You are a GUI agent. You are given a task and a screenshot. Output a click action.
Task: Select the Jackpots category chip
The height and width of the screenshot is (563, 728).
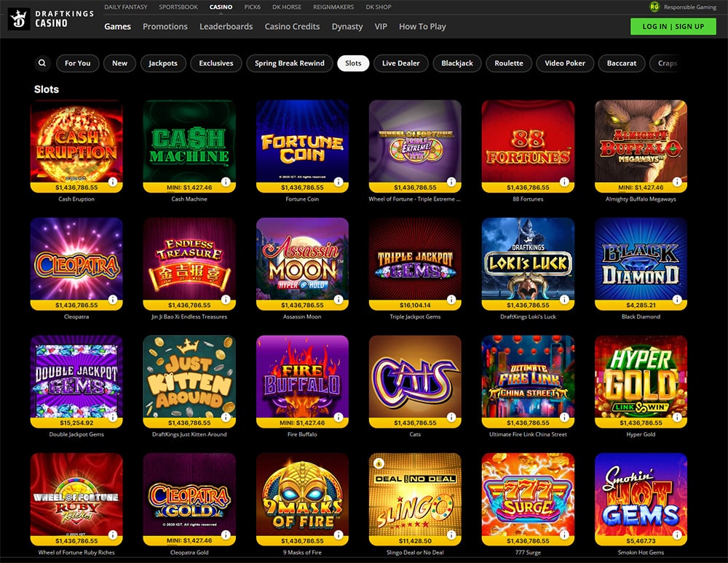coord(162,63)
